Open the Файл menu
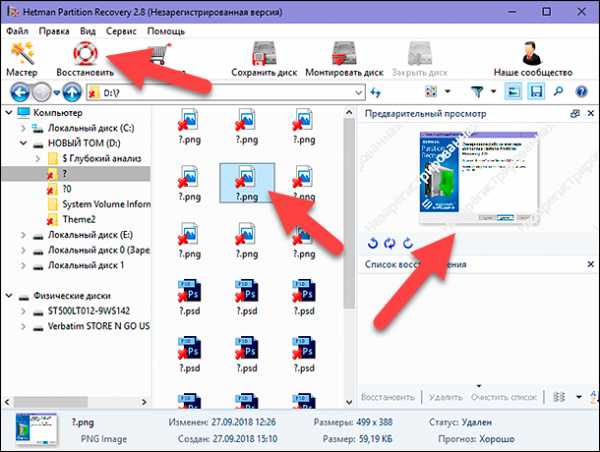The image size is (600, 452). 17,31
